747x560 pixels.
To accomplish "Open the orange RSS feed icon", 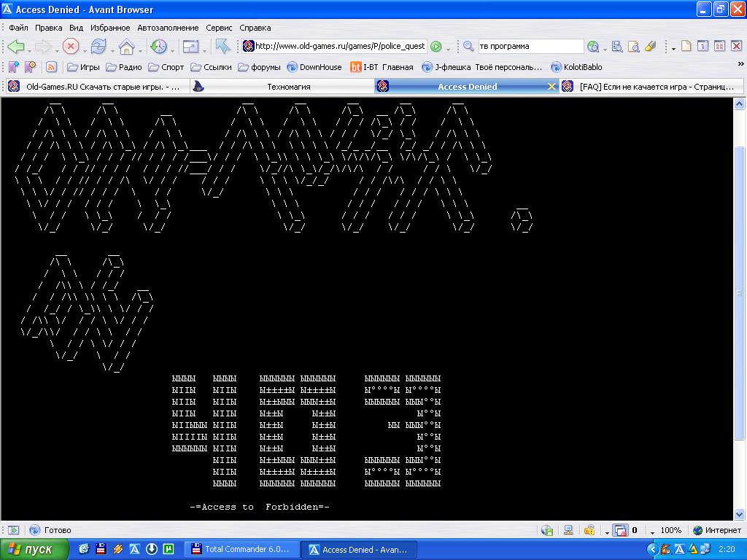I will [52, 67].
